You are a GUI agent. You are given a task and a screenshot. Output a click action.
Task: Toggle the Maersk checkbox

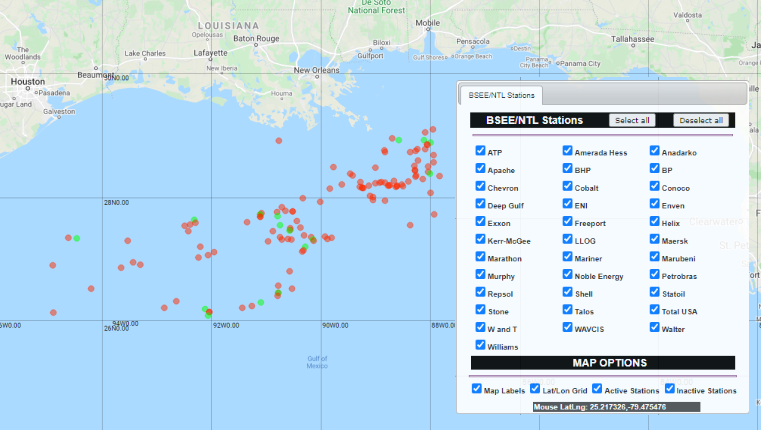click(x=655, y=239)
